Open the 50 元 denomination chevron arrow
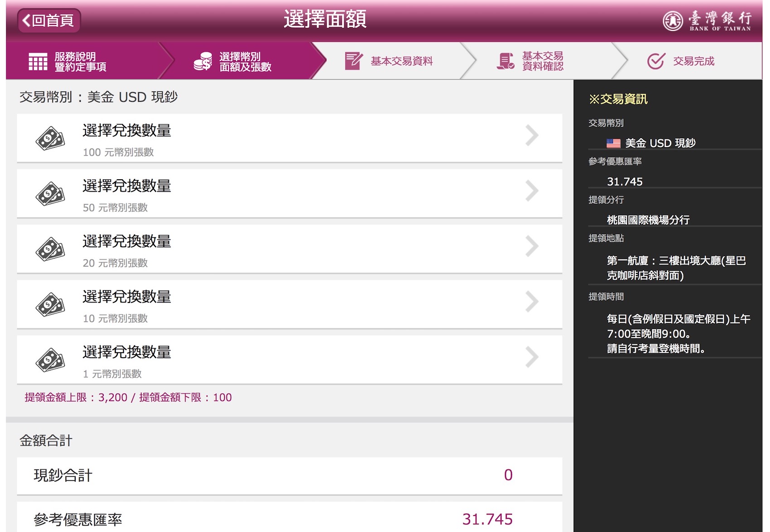This screenshot has height=532, width=770. [x=532, y=191]
